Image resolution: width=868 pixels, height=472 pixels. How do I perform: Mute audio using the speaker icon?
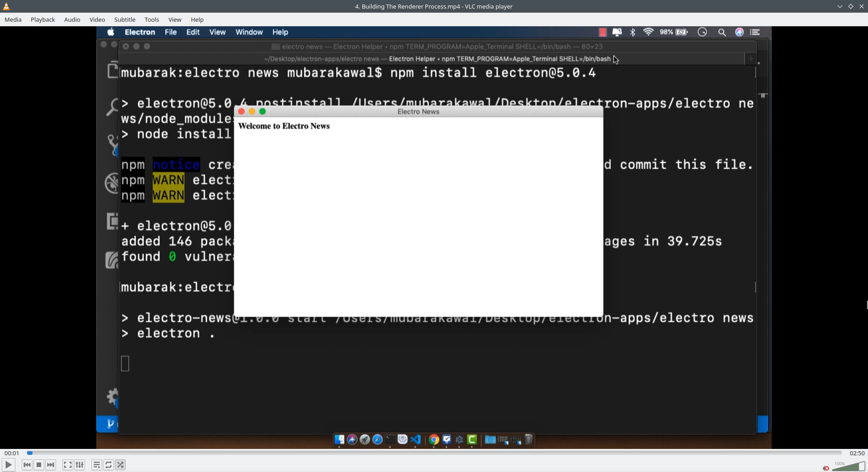tap(826, 468)
